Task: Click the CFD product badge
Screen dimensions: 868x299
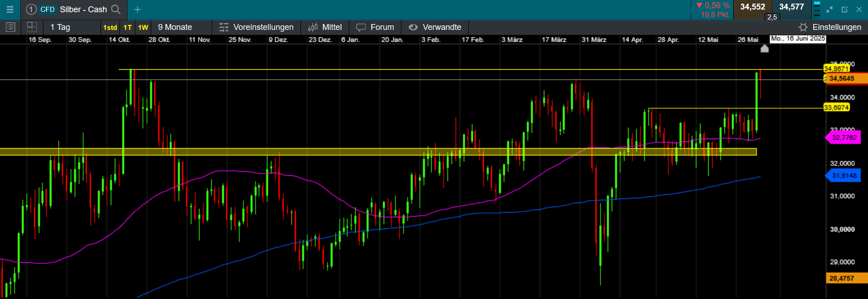Action: (48, 10)
